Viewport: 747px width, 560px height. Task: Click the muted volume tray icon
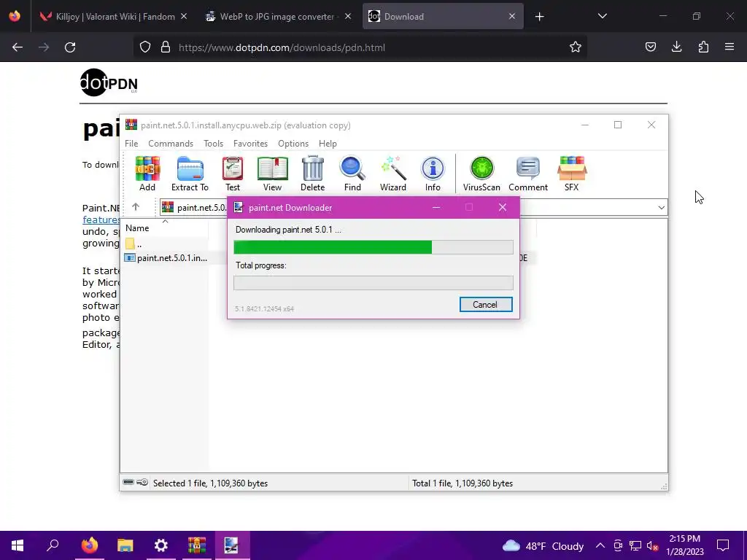pyautogui.click(x=652, y=545)
